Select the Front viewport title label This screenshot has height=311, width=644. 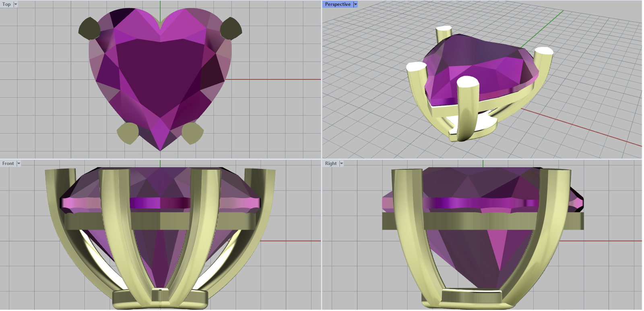coord(8,164)
